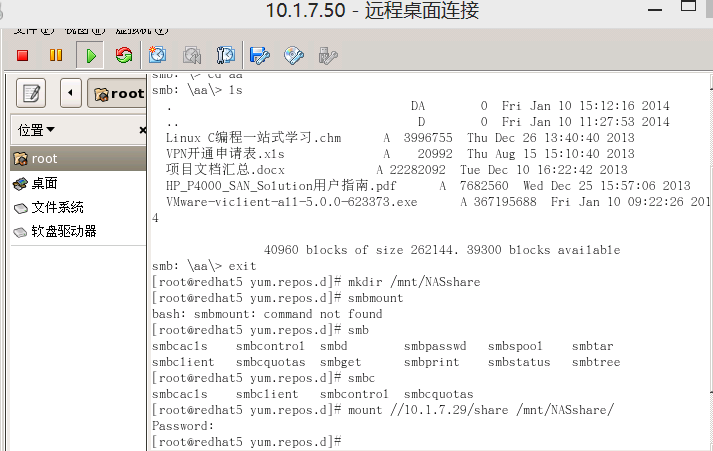The width and height of the screenshot is (713, 451).
Task: Click the 'Linux C编程一站式学习.chm' file name
Action: [253, 137]
